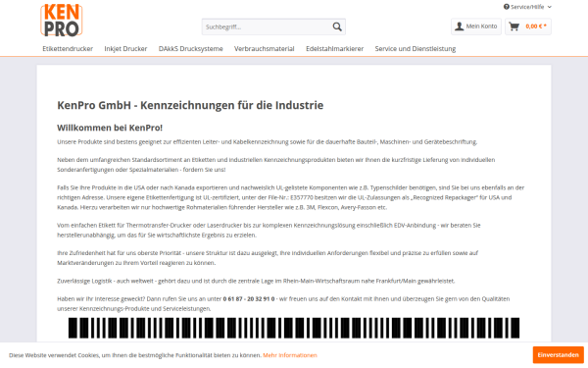Click the 'Willkommen bei KenPro!' subheading
The height and width of the screenshot is (368, 588).
tap(110, 128)
